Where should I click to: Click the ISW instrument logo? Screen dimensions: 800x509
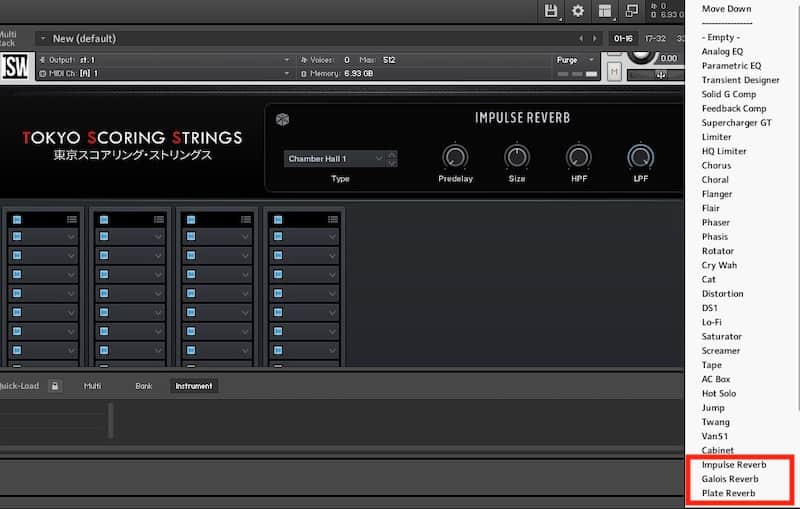point(16,66)
